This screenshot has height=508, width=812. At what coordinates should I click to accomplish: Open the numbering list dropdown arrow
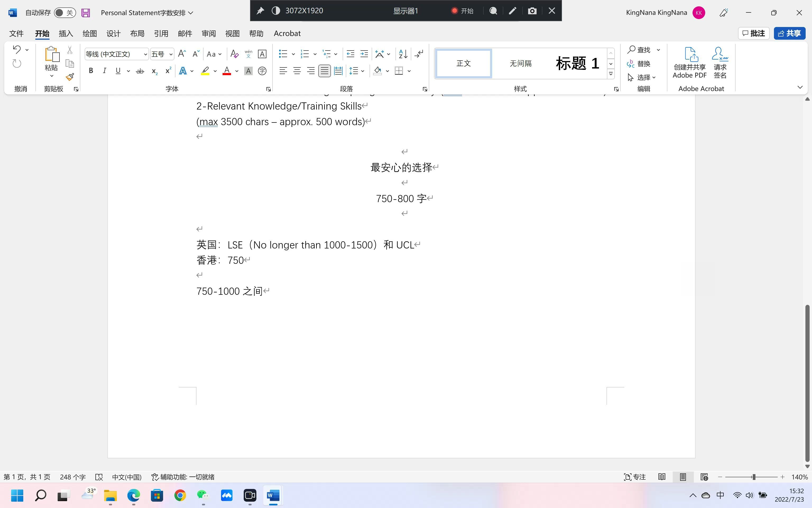click(x=315, y=54)
